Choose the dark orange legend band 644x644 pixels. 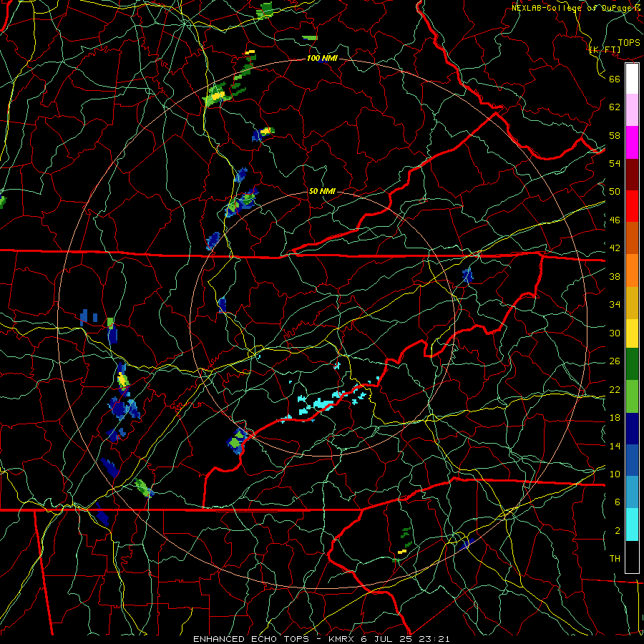tap(632, 238)
